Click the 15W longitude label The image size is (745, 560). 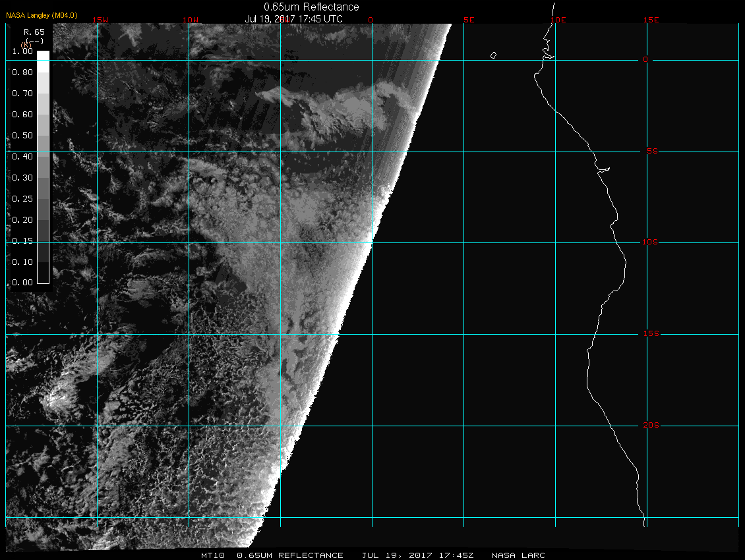tap(100, 20)
